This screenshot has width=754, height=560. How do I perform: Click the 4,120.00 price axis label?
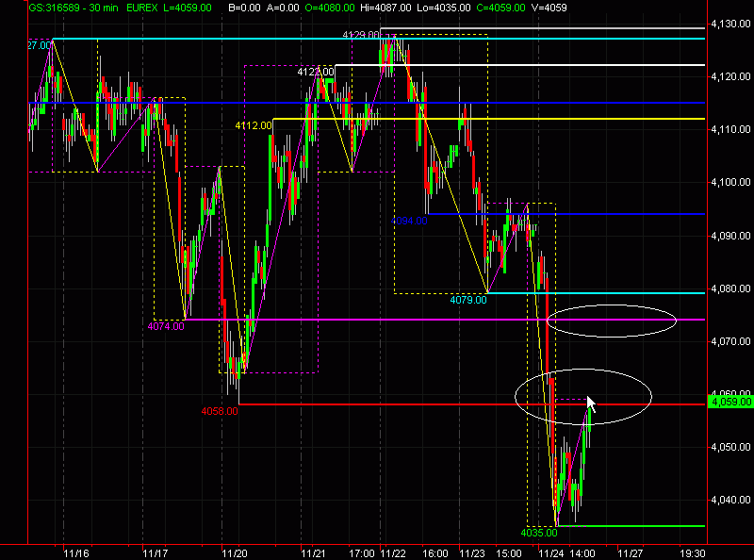point(730,76)
